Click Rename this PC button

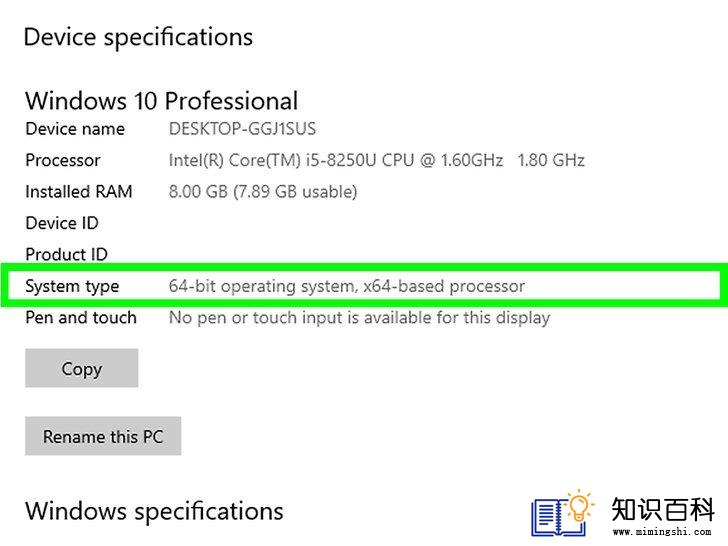[103, 436]
